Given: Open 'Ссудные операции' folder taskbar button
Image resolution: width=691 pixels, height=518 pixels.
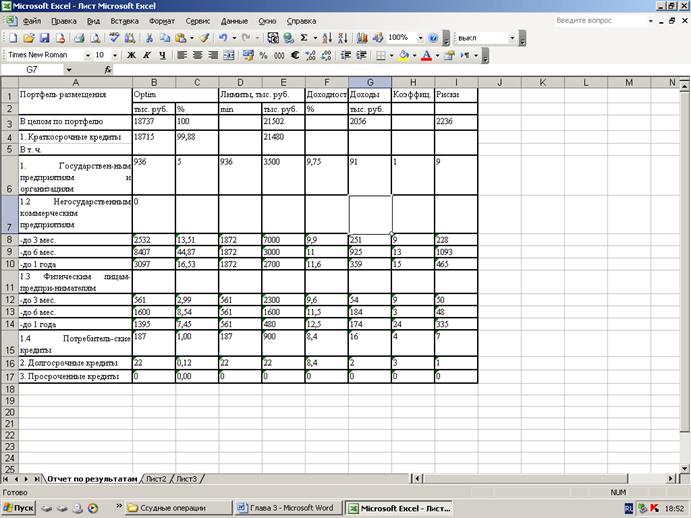Looking at the screenshot, I should 178,508.
